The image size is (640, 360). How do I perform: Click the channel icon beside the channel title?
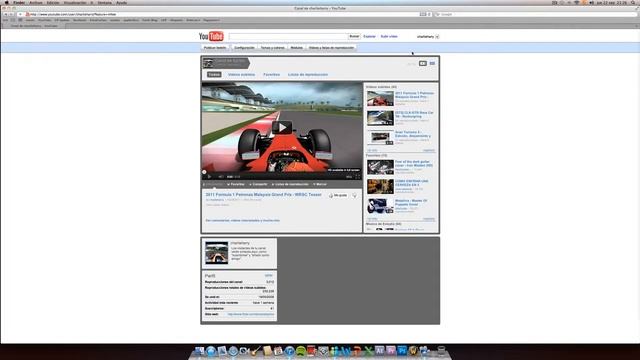[x=208, y=63]
